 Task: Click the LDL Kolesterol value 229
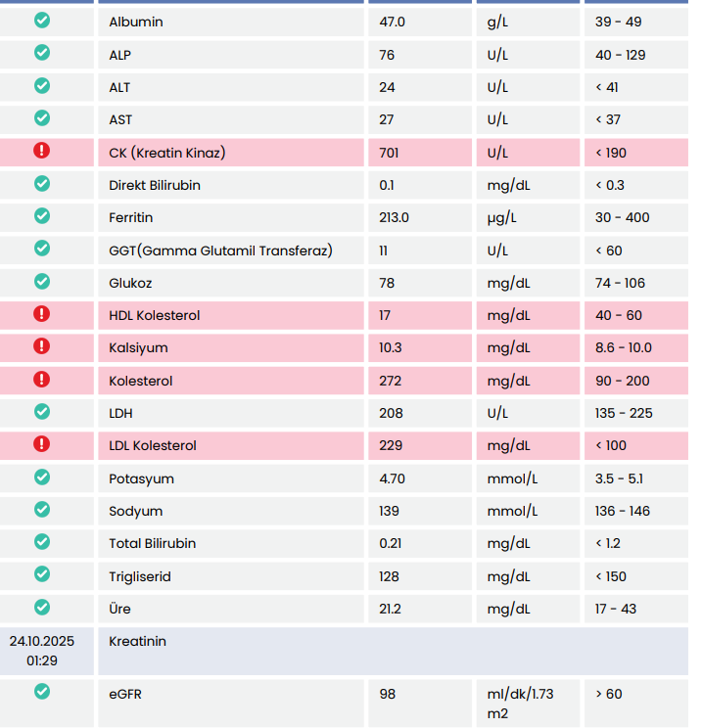coord(391,446)
